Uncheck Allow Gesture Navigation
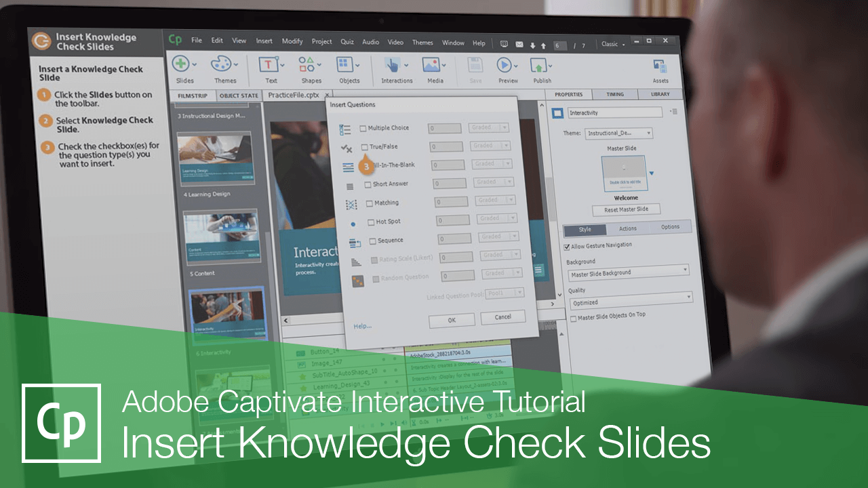 [567, 247]
